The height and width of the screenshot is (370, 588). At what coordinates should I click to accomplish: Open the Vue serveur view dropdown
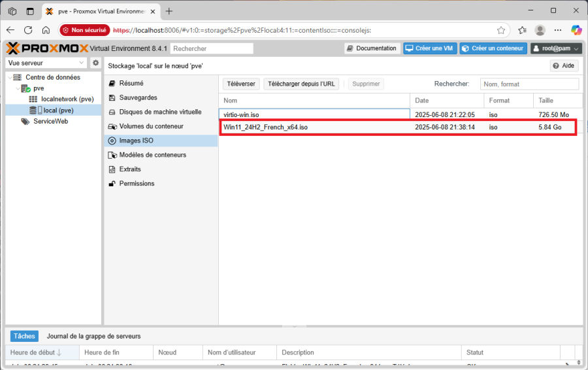click(46, 63)
